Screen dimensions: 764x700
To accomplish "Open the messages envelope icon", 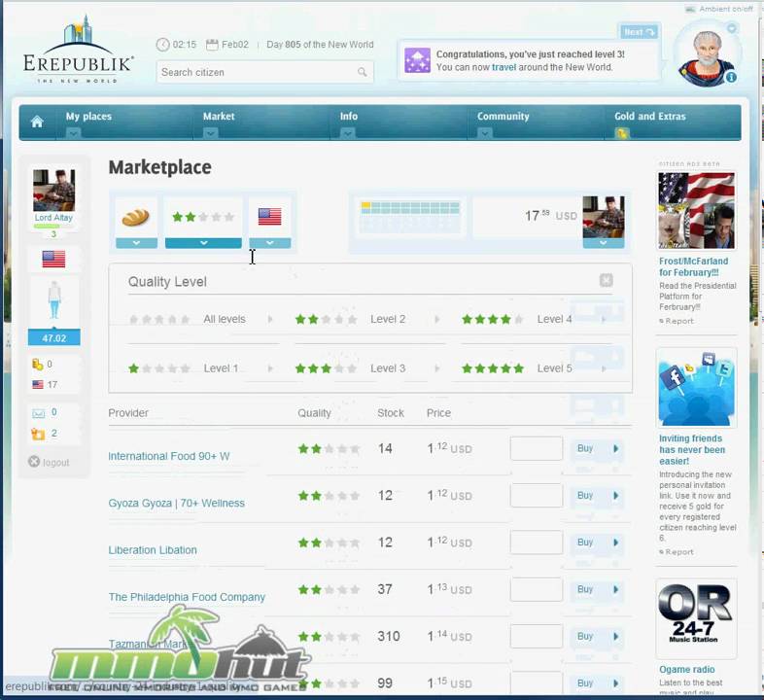I will coord(39,413).
